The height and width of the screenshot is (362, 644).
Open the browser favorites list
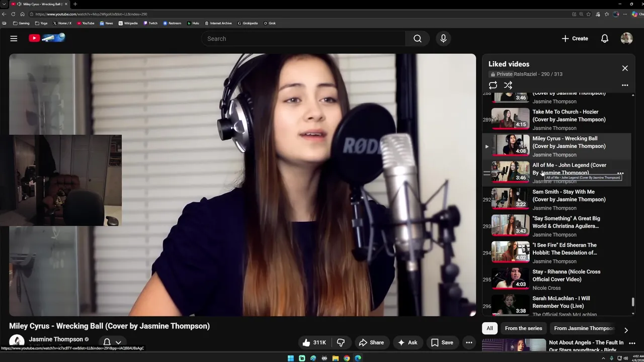607,14
